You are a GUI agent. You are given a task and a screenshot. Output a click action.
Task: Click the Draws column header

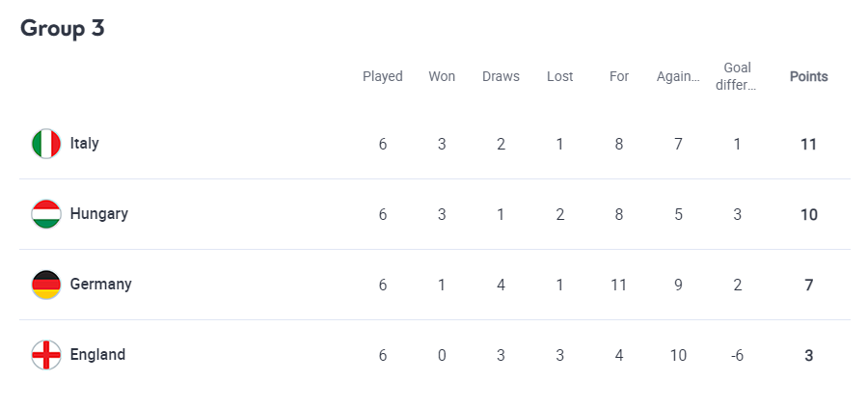tap(501, 76)
